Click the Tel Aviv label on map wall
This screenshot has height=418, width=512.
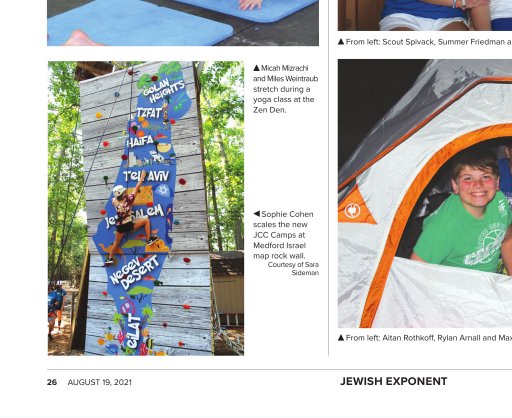point(146,176)
